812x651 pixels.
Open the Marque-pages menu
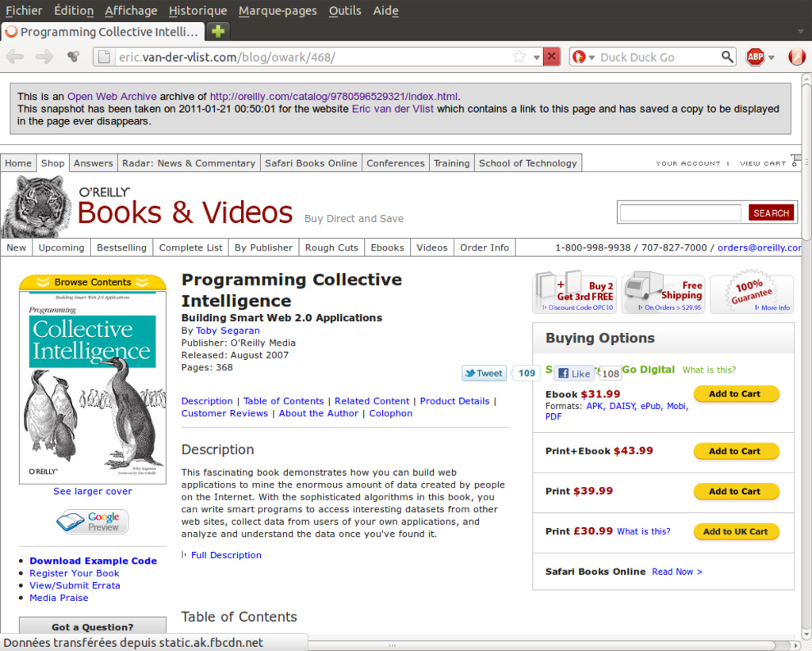(x=278, y=10)
